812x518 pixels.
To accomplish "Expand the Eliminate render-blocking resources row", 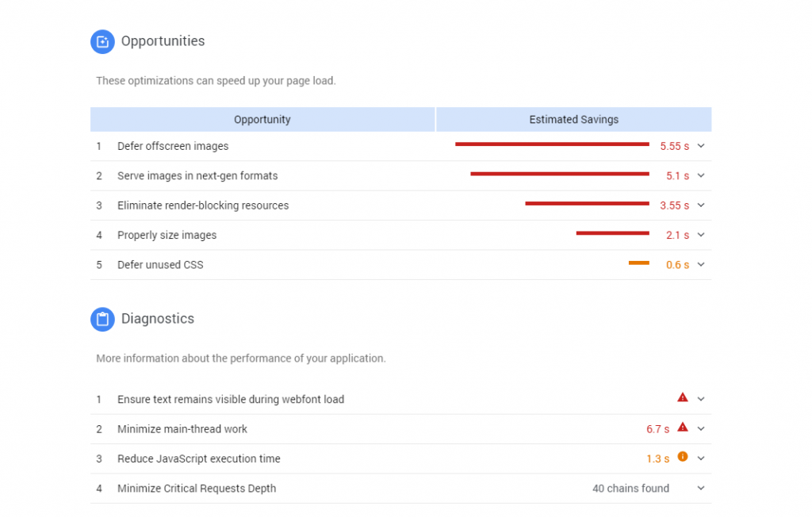I will [700, 205].
